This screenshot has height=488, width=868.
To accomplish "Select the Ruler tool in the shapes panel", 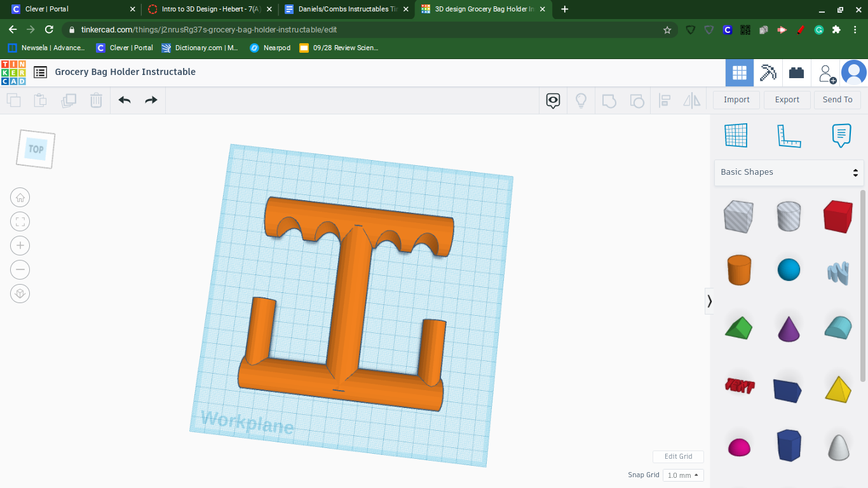I will (789, 135).
